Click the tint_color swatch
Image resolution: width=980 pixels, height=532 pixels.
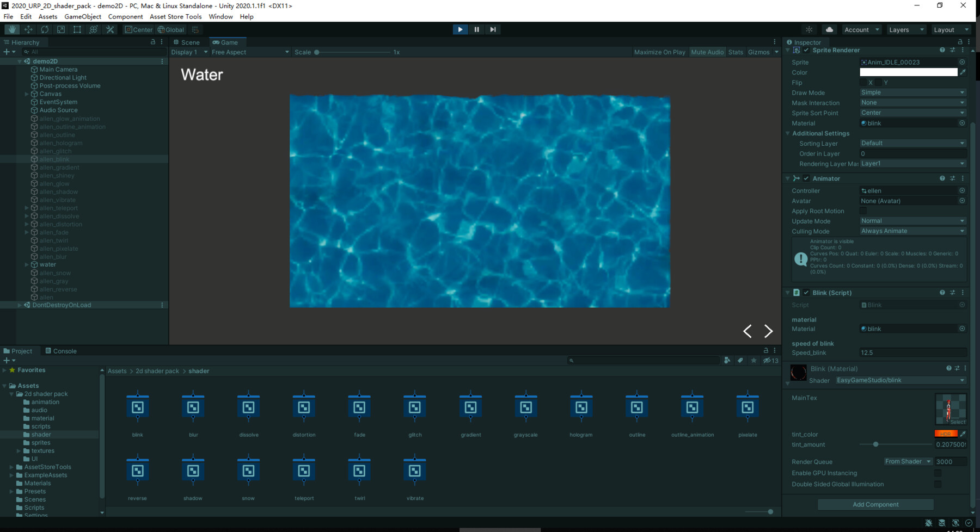pyautogui.click(x=945, y=434)
